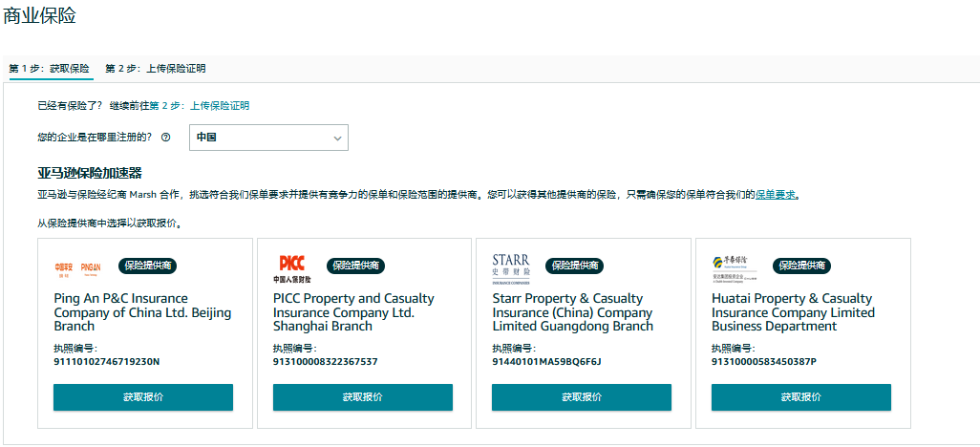Click 保险提供商 badge on PICC card
Screen dimensions: 980x447
pyautogui.click(x=355, y=266)
